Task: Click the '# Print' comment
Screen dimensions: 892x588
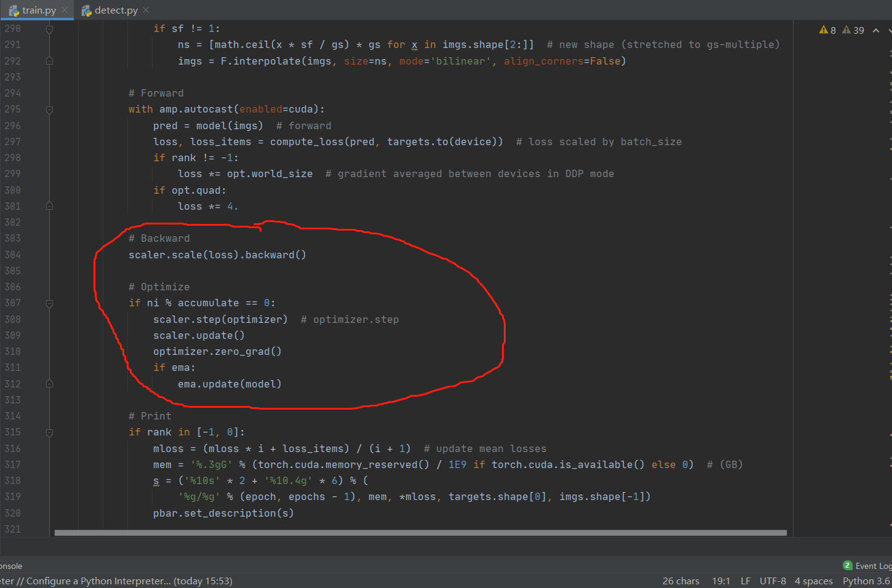Action: [x=149, y=416]
